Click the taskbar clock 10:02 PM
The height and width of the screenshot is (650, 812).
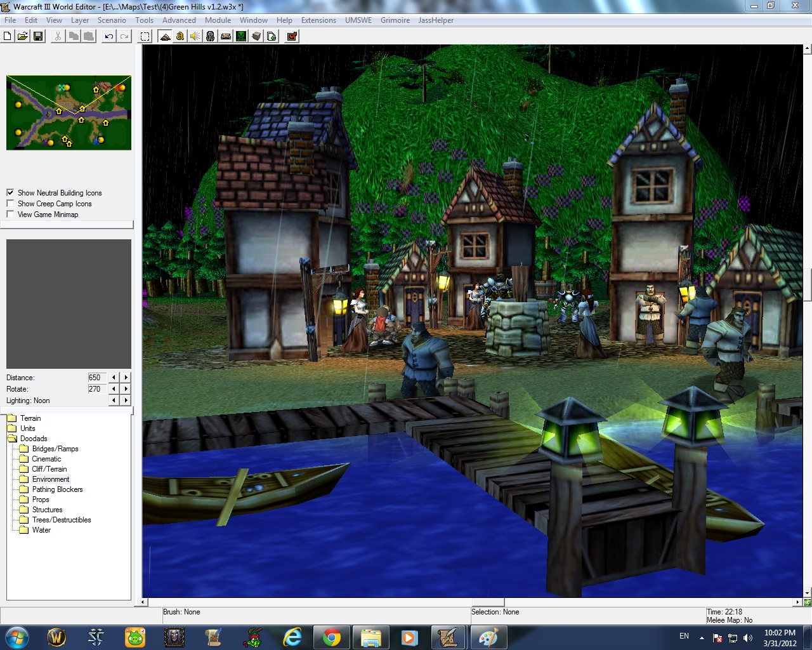780,633
